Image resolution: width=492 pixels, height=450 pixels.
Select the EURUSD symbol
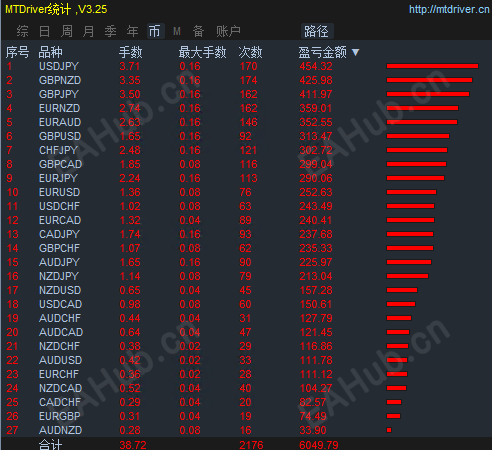(x=59, y=192)
